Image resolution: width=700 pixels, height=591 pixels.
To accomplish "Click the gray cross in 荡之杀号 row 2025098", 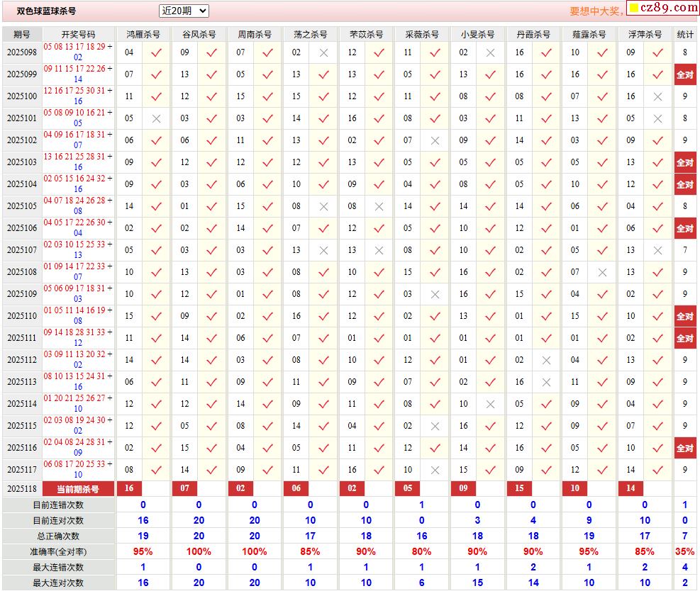I will click(323, 52).
